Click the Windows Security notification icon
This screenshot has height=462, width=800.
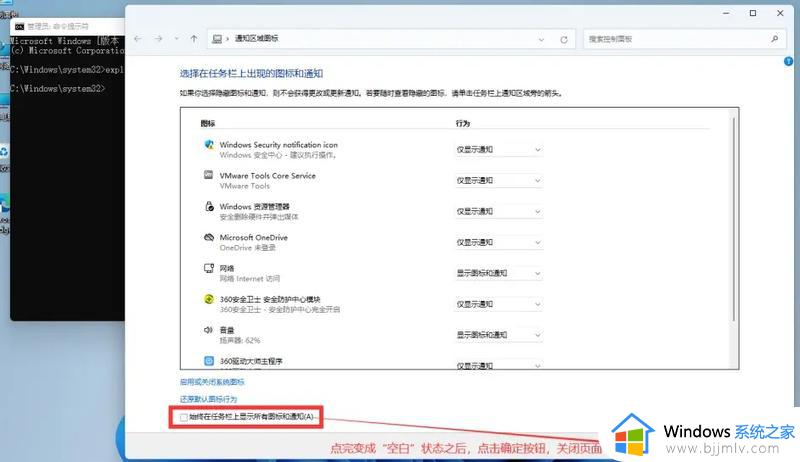pos(209,145)
